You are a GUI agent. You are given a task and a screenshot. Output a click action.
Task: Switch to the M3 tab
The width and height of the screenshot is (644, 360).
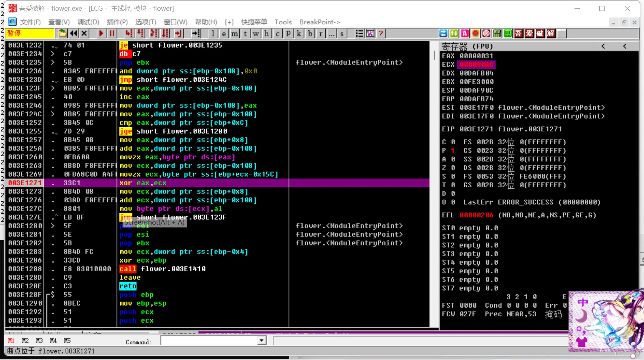click(39, 341)
